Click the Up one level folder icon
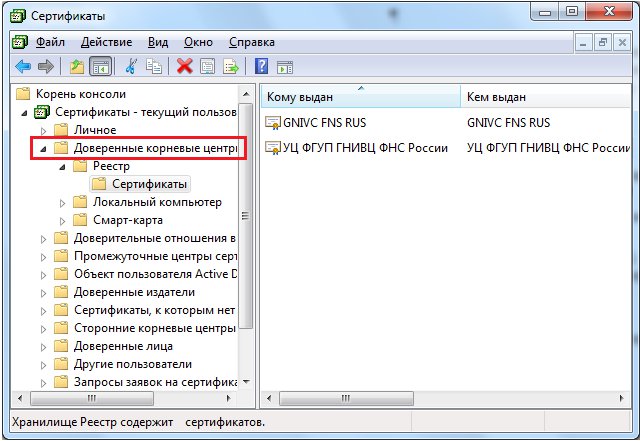 tap(77, 67)
